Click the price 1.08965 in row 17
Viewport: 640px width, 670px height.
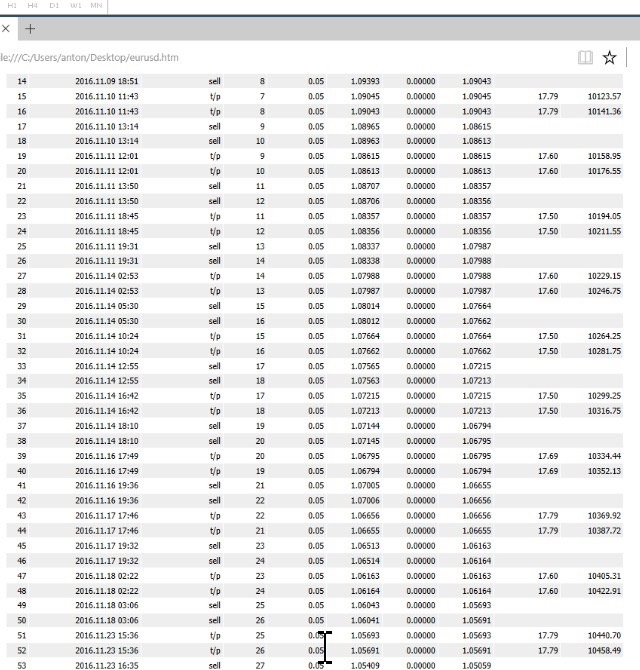tap(365, 126)
